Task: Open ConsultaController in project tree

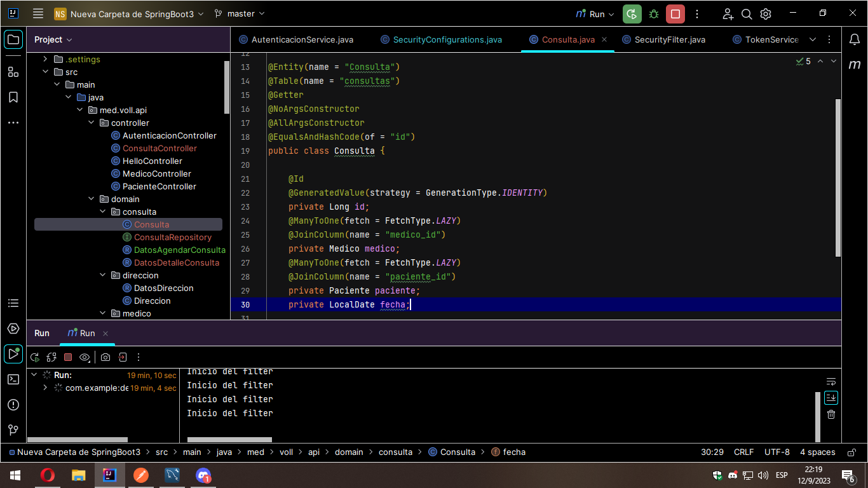Action: pyautogui.click(x=159, y=148)
